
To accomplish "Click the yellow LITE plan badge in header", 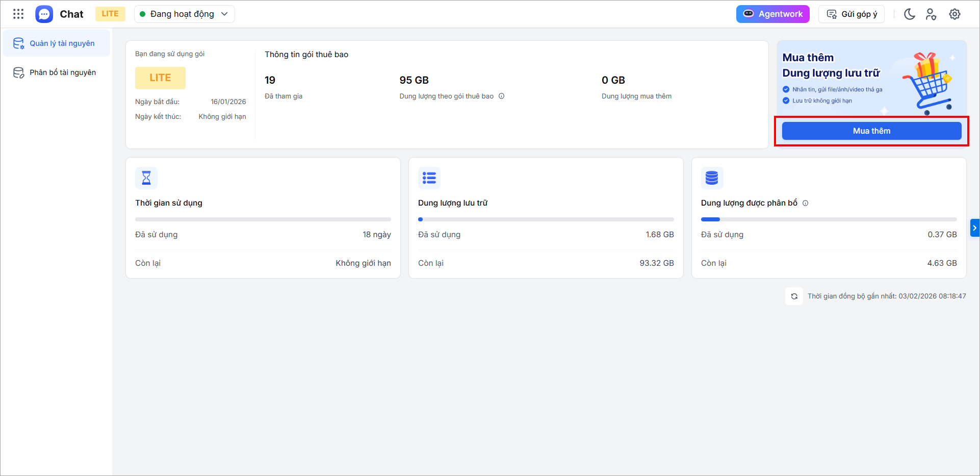I will tap(110, 14).
